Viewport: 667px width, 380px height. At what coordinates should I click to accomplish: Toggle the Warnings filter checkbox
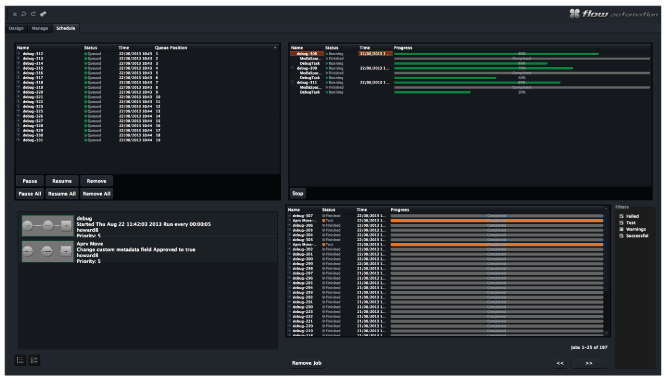click(x=621, y=229)
